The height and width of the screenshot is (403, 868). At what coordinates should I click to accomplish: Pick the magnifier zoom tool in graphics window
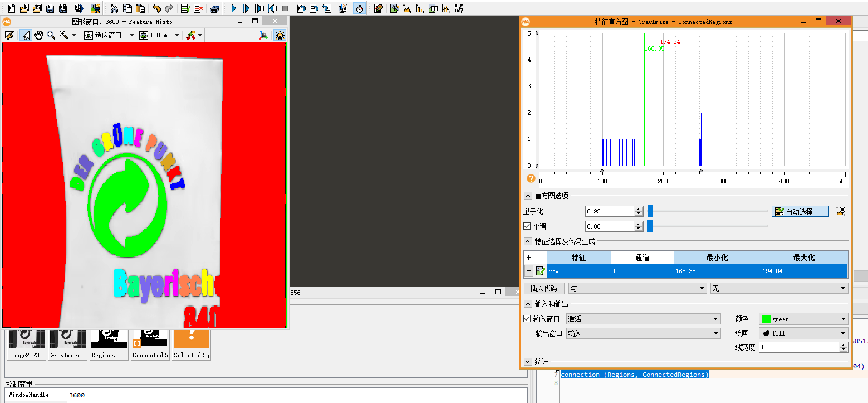tap(51, 35)
